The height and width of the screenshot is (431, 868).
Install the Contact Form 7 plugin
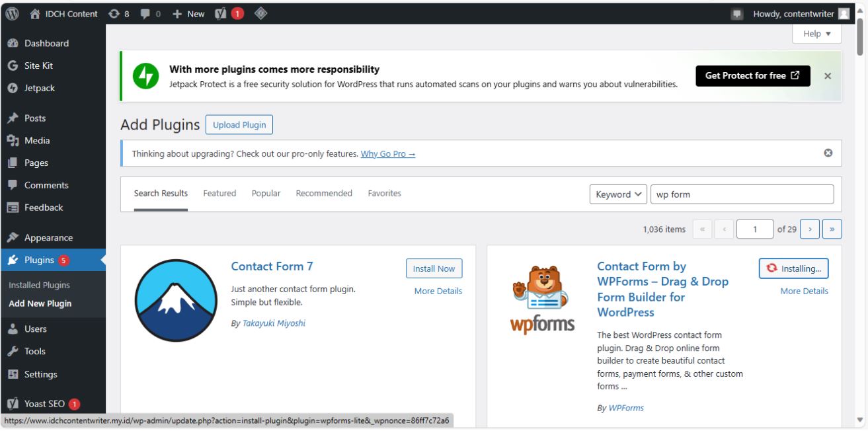[x=434, y=268]
